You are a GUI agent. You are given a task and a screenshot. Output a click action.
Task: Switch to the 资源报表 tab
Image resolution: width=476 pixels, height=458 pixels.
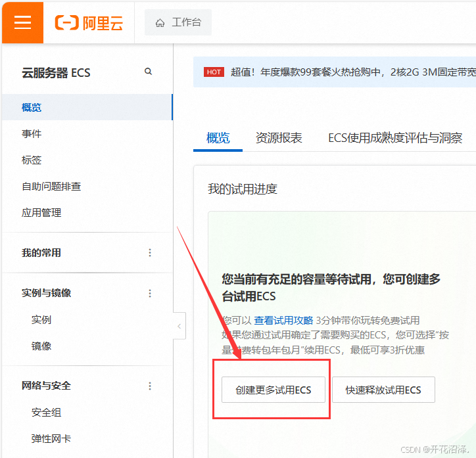[279, 138]
